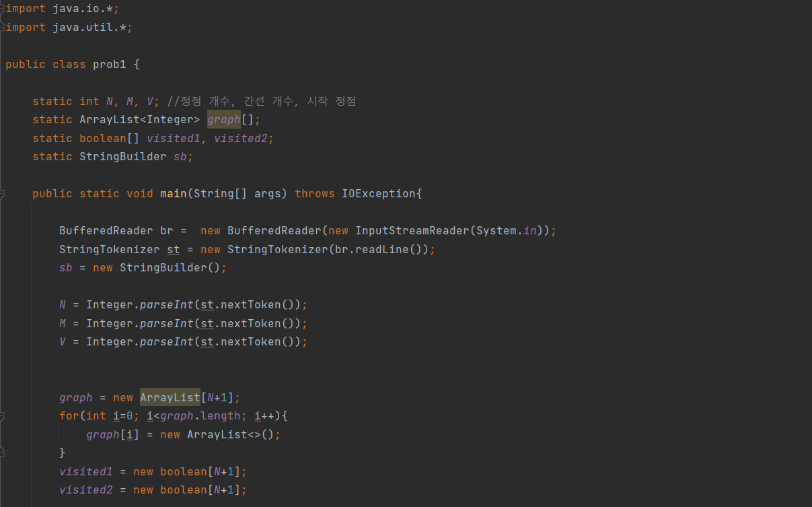
Task: Click 'N' at start of 'N = Integer.parseInt' line
Action: pyautogui.click(x=63, y=305)
